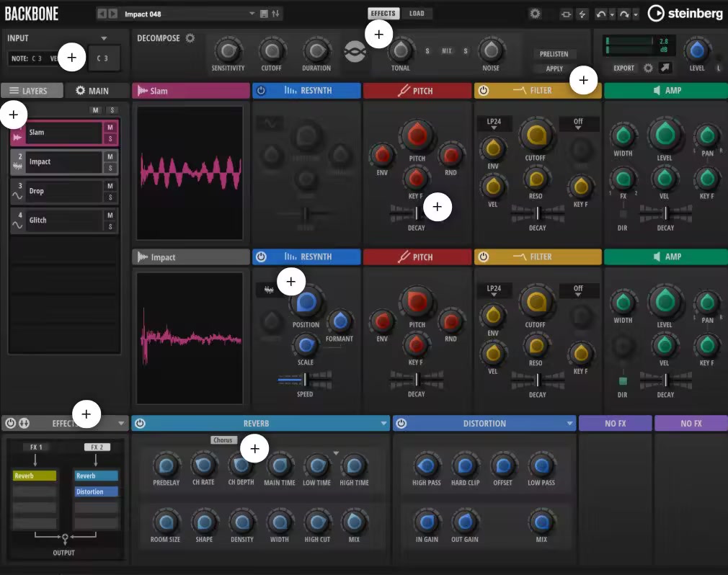Toggle the Effects section power button

coord(10,423)
